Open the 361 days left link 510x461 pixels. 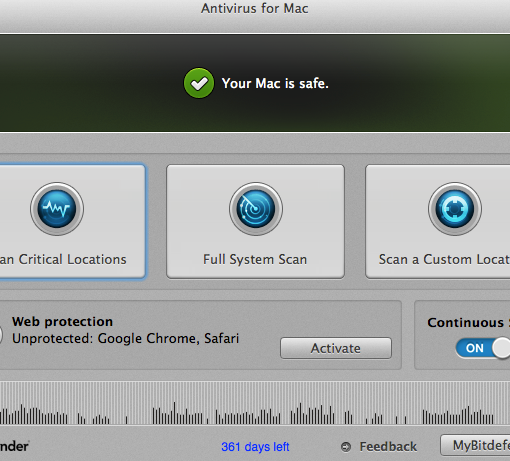(255, 447)
